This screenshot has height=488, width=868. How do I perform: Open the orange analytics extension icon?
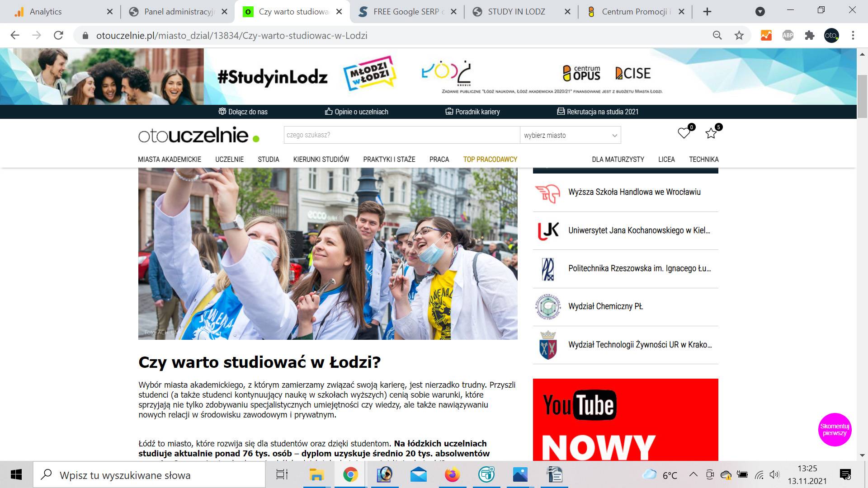tap(766, 35)
